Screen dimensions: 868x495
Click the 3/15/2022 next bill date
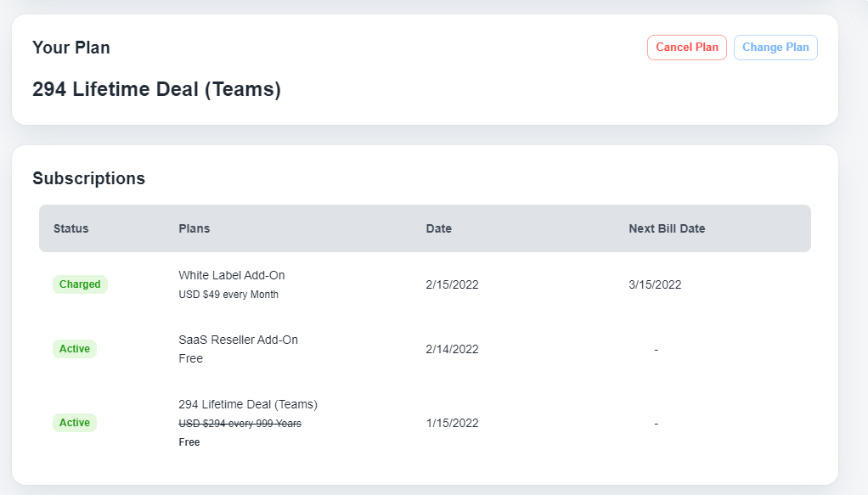654,284
